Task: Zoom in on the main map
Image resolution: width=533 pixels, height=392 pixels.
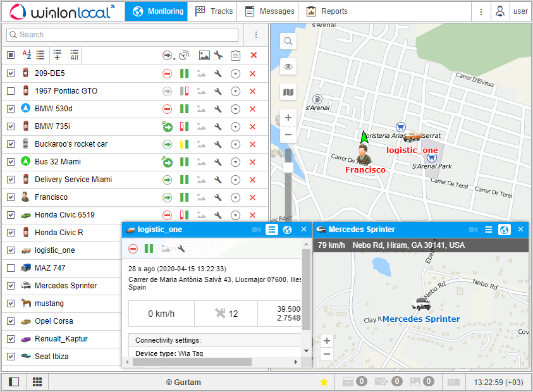Action: click(x=288, y=118)
